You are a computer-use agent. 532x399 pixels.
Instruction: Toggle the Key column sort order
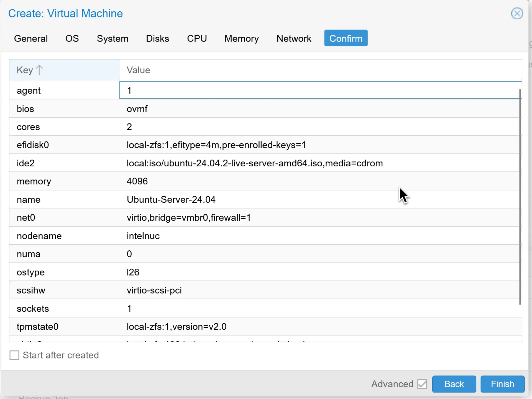[x=29, y=70]
